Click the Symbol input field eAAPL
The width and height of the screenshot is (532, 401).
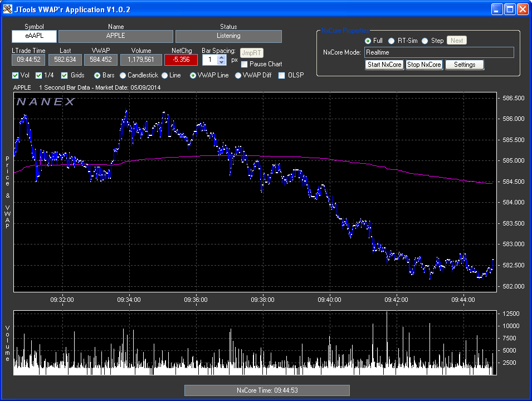coord(35,36)
